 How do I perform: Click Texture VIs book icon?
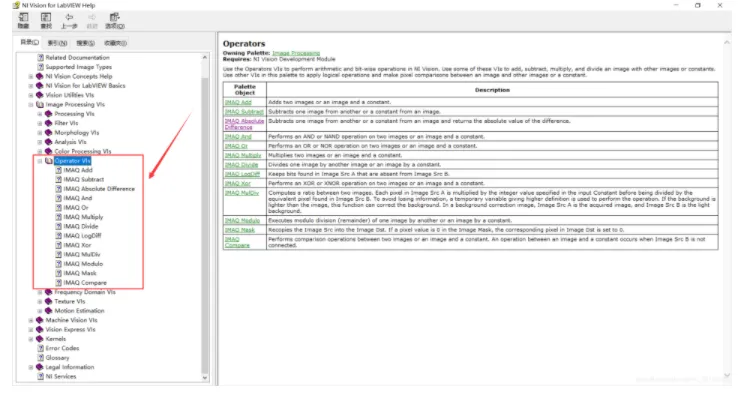(x=48, y=301)
